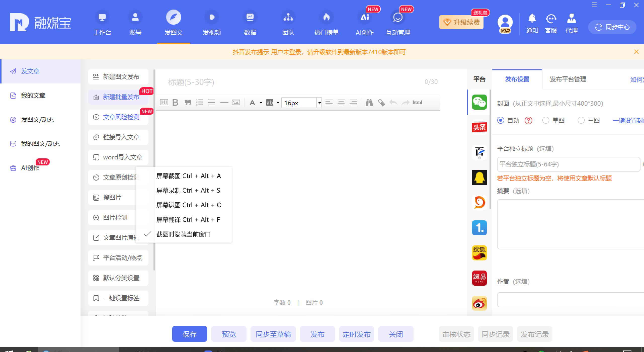
Task: Insert a blockquote with quote icon
Action: [188, 102]
